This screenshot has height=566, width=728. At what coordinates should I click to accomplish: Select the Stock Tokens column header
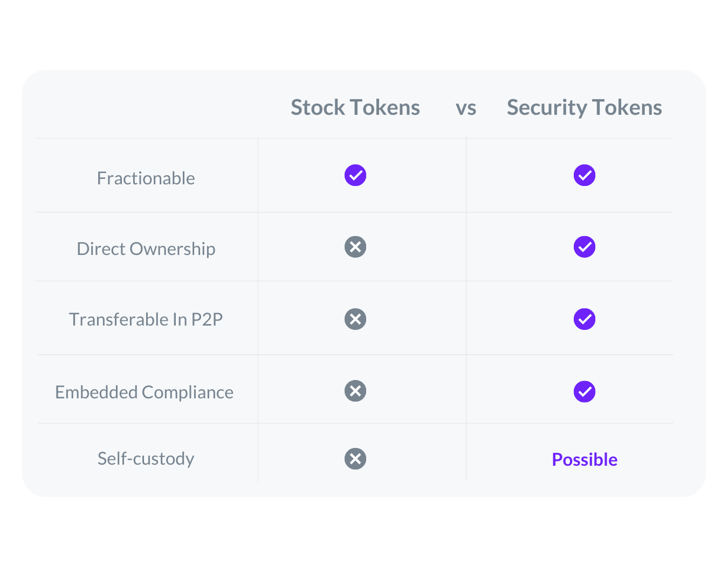(355, 107)
